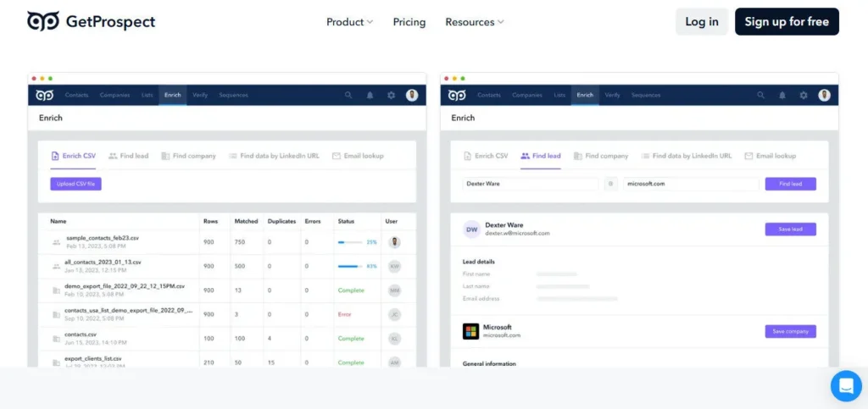Click the profile avatar in right Enrich window

pos(824,95)
